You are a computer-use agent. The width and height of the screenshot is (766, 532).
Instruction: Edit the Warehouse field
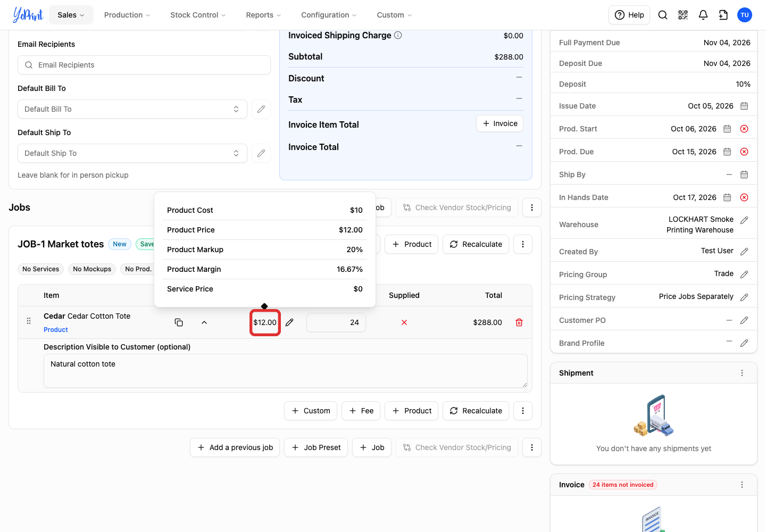click(744, 220)
